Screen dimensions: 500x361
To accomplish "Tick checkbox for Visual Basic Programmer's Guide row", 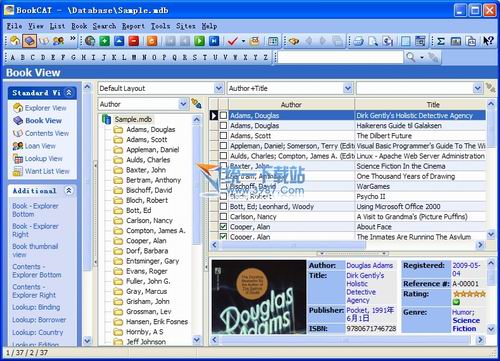I will (223, 146).
